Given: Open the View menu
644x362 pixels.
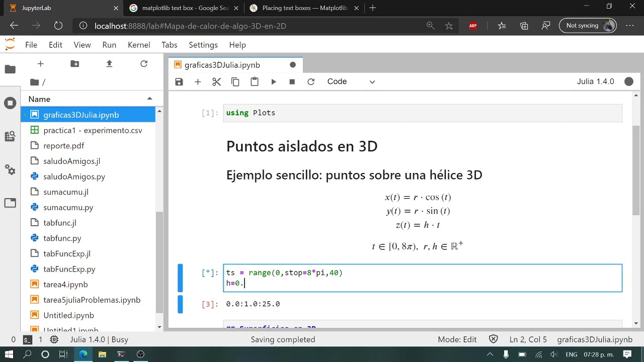Looking at the screenshot, I should pyautogui.click(x=82, y=45).
